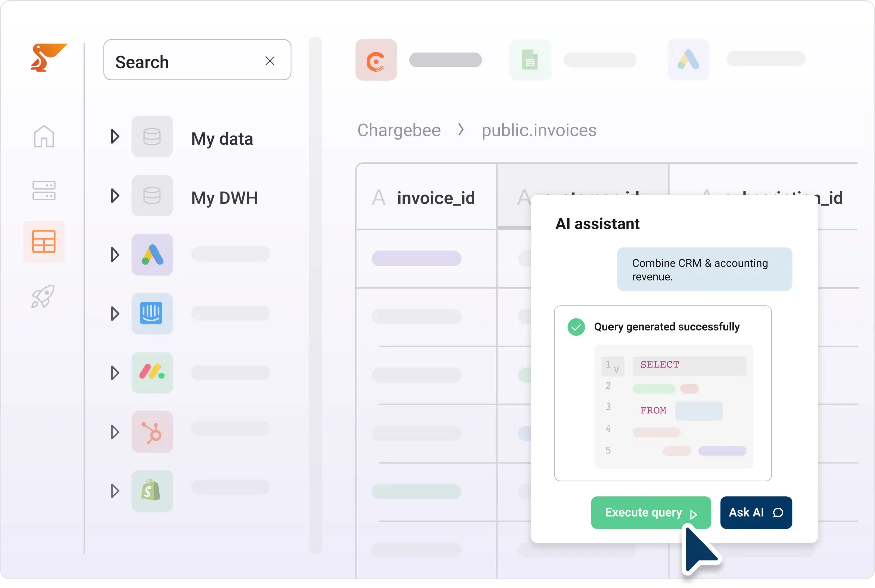Select the Shopify source icon
The image size is (875, 588).
152,490
